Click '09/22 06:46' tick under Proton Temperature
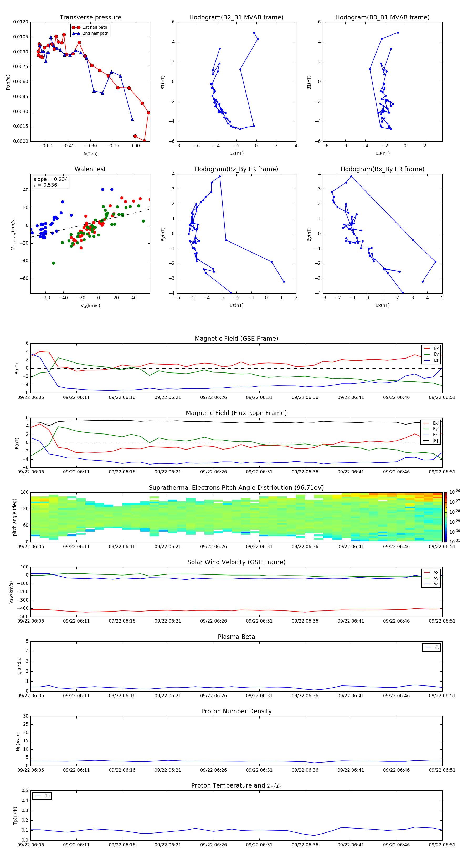 (396, 845)
